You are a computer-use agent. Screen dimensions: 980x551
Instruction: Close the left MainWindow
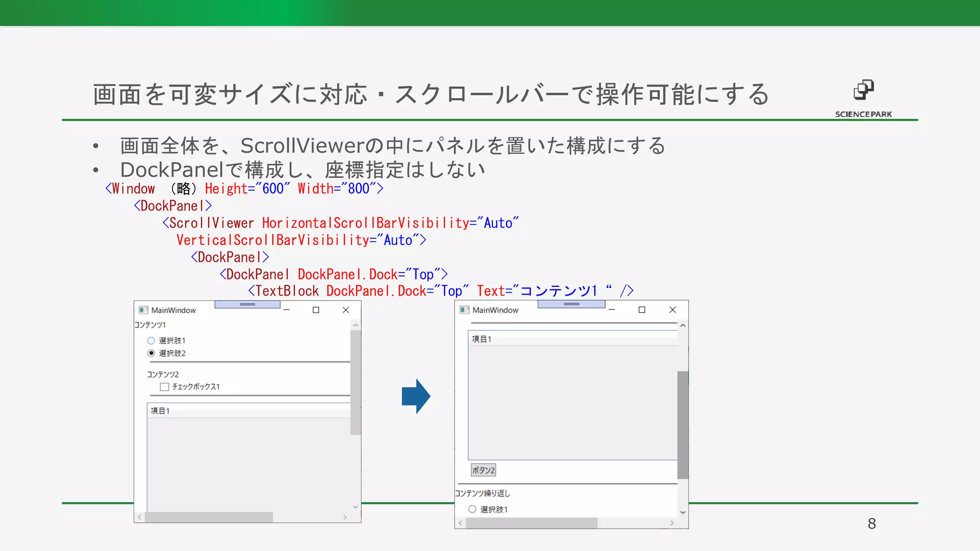[x=346, y=310]
